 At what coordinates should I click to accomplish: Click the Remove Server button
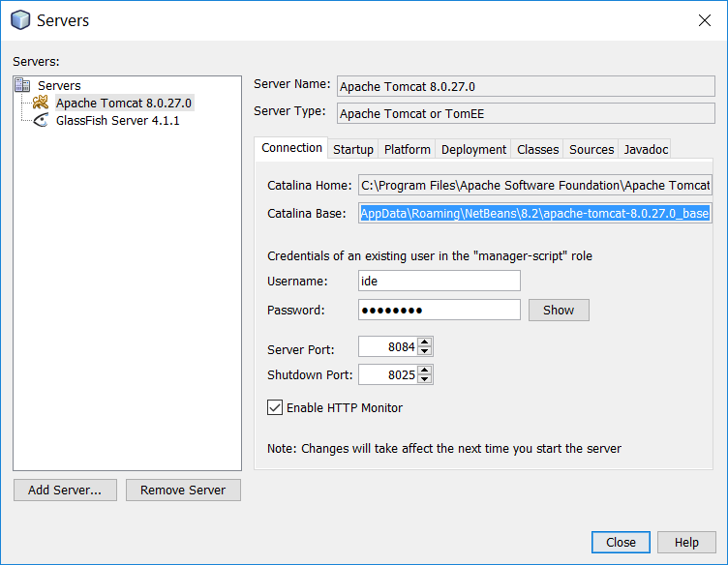[183, 490]
